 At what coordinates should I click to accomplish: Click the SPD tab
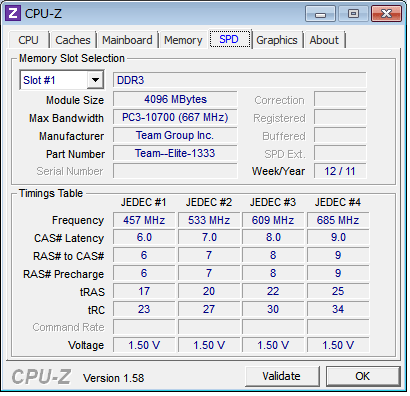pos(229,39)
